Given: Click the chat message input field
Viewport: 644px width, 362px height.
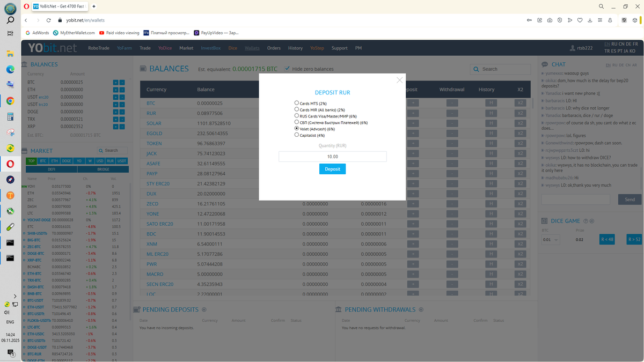Looking at the screenshot, I should (576, 200).
